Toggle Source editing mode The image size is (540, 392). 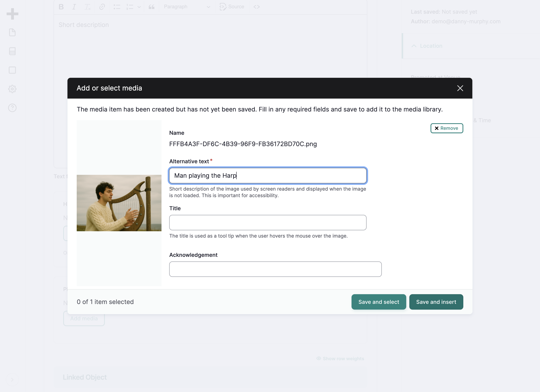click(x=232, y=7)
